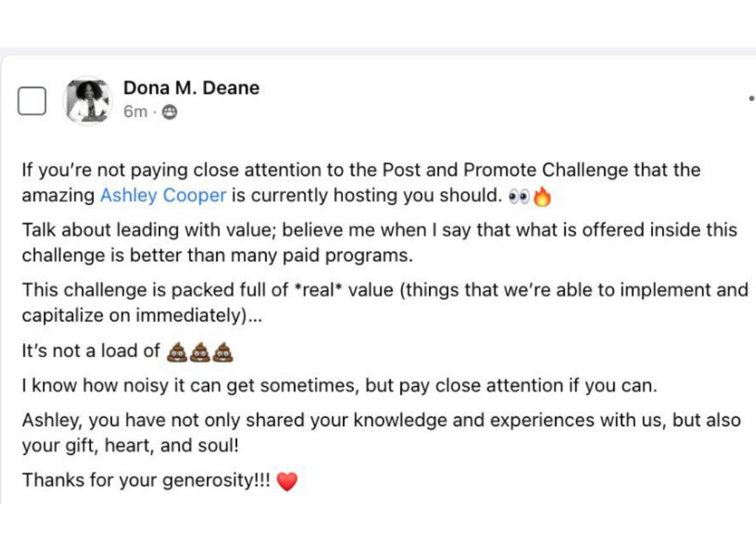This screenshot has width=756, height=560.
Task: Click the last poop emoji
Action: [x=223, y=352]
